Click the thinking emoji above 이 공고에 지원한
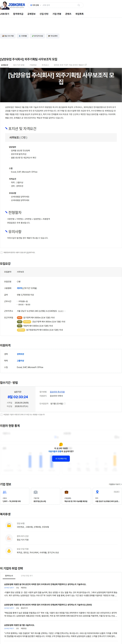This screenshot has width=122, height=644. tap(61, 444)
